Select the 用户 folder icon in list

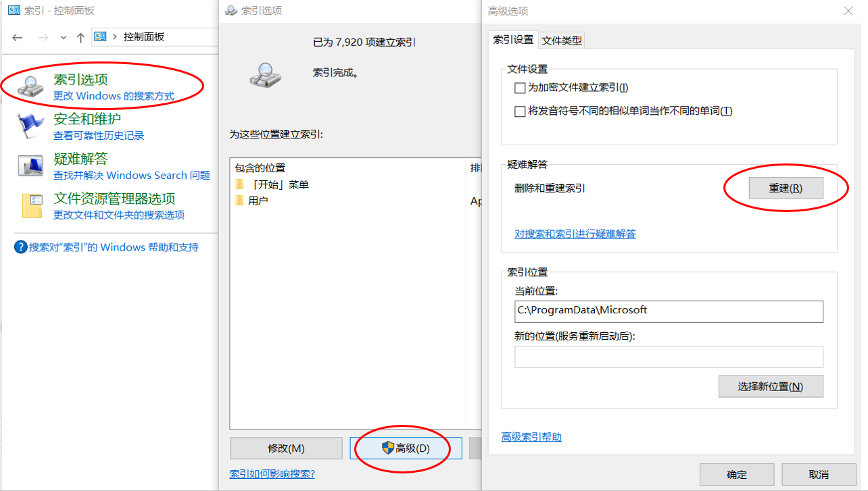[x=239, y=201]
